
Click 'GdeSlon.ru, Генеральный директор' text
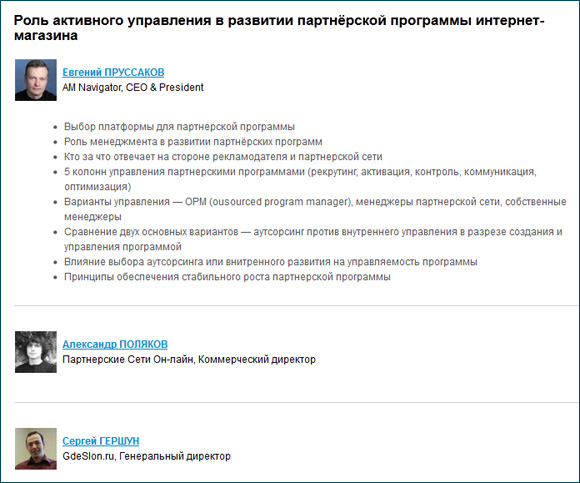click(x=146, y=456)
